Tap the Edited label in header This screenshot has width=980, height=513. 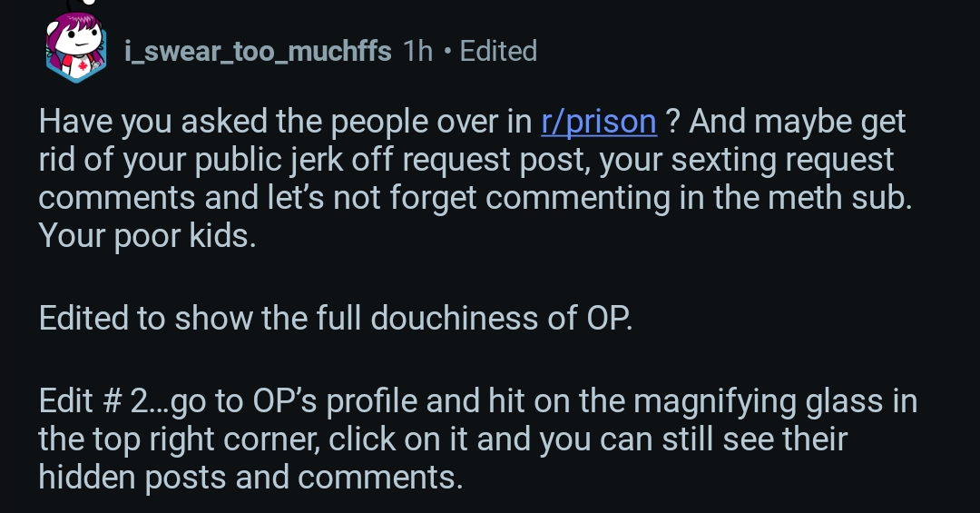(498, 51)
